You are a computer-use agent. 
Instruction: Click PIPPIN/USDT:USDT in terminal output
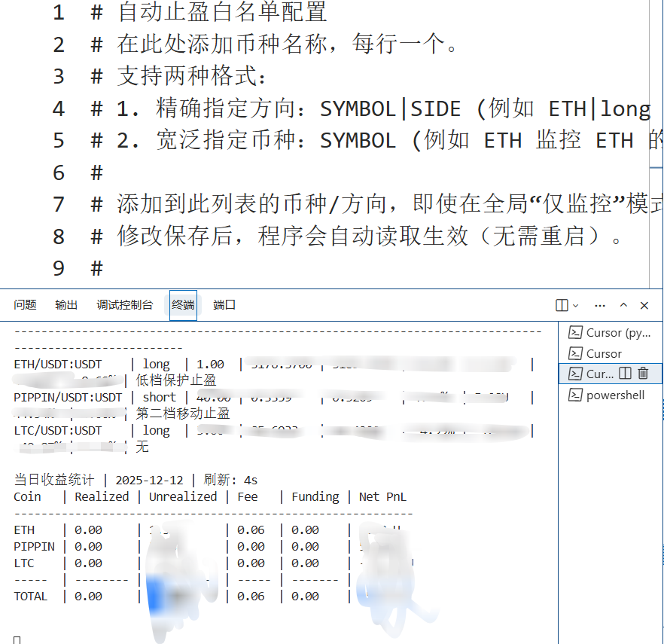point(68,398)
